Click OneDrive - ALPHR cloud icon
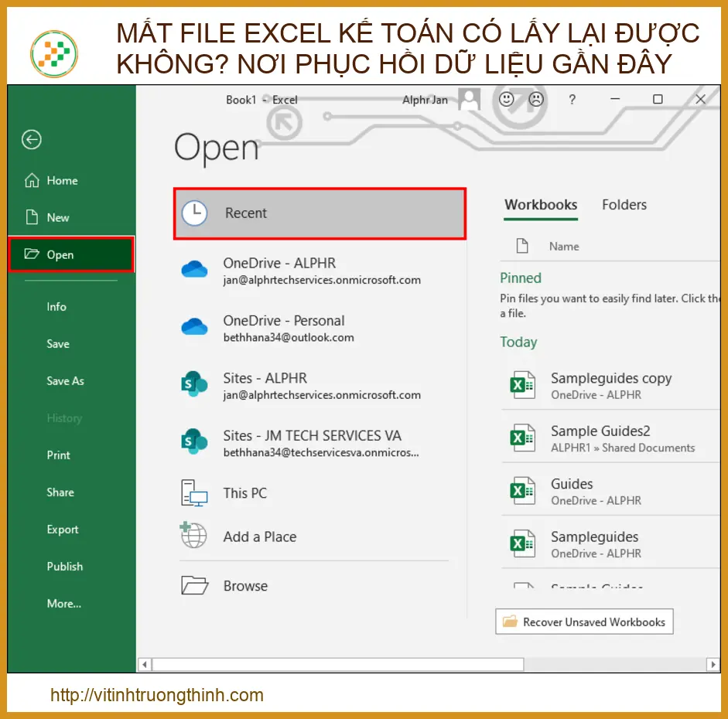Image resolution: width=728 pixels, height=719 pixels. click(x=194, y=269)
